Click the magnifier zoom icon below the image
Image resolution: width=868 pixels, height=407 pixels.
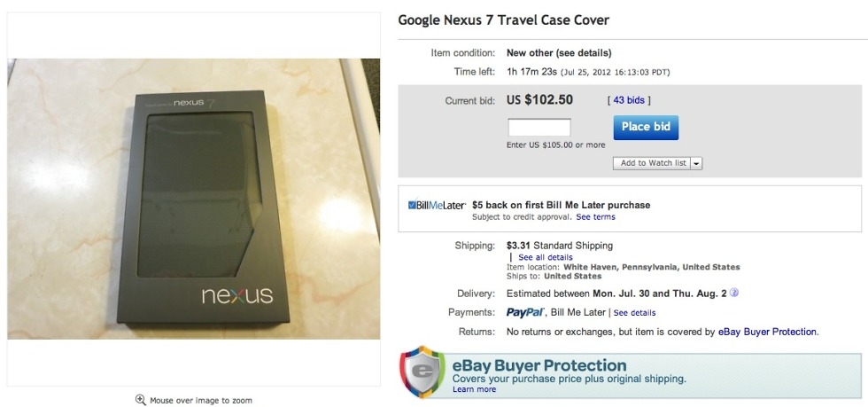pyautogui.click(x=140, y=400)
